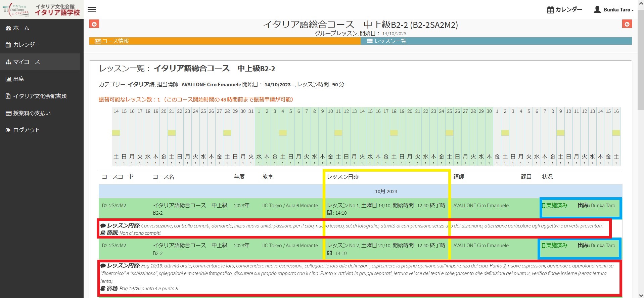
Task: Go to 出席 attendance page
Action: [x=18, y=79]
